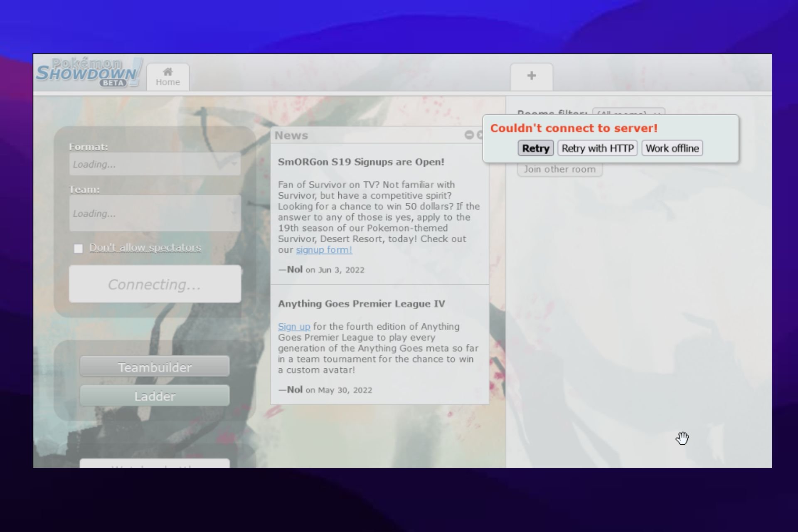798x532 pixels.
Task: Minimize the News panel
Action: point(469,135)
